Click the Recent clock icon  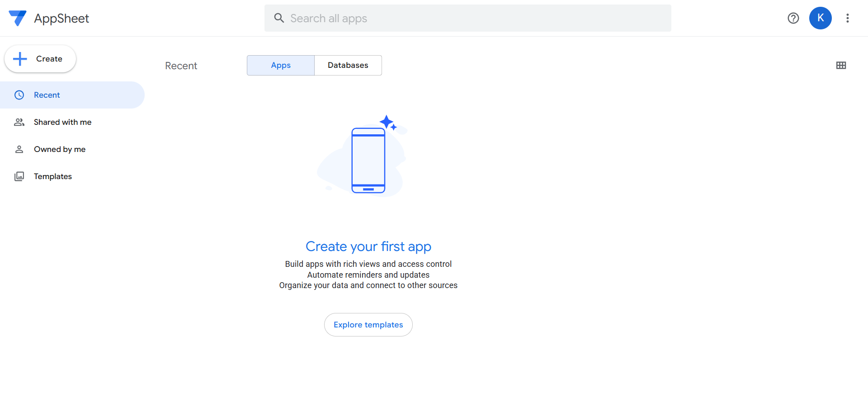(19, 95)
